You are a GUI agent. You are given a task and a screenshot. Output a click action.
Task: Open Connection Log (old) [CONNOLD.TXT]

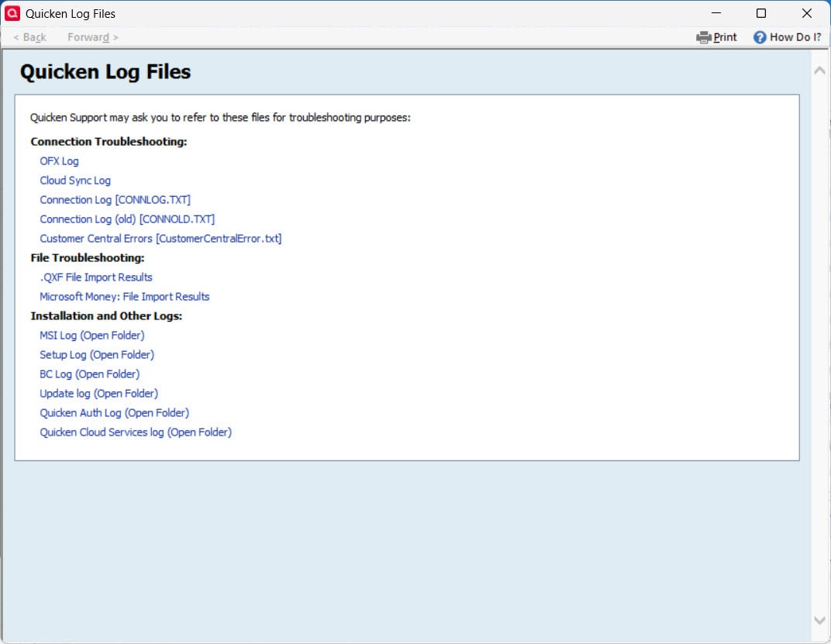127,219
